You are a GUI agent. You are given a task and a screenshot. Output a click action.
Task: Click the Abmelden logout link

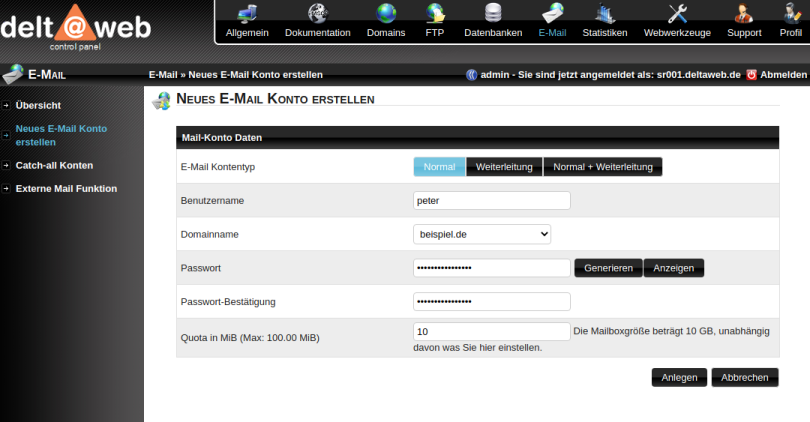coord(783,75)
